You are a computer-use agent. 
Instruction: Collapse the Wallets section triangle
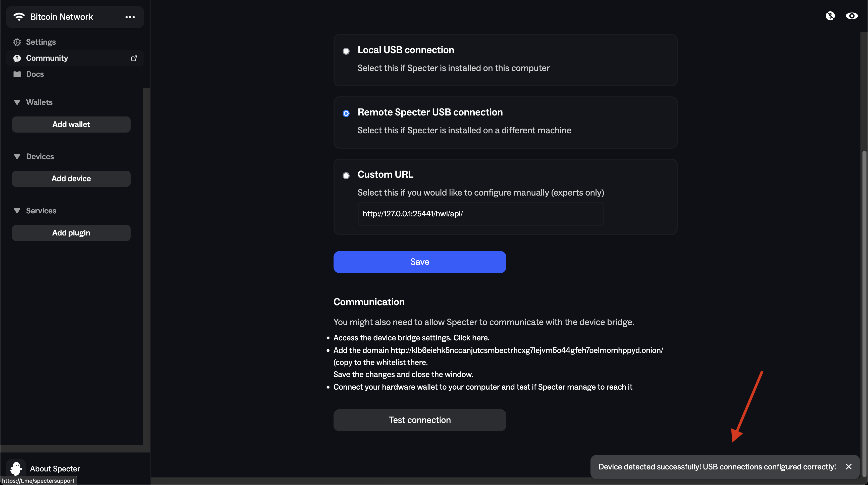tap(17, 102)
